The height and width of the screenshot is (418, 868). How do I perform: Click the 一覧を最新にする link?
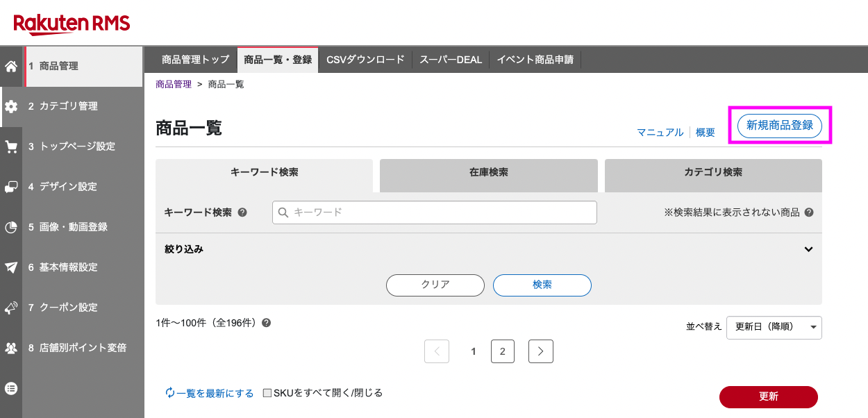pos(215,393)
